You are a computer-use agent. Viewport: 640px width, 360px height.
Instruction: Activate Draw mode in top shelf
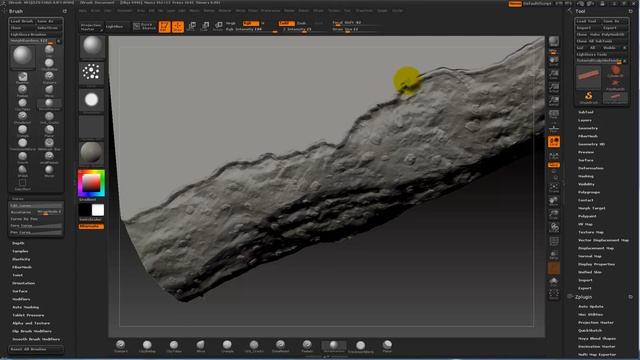[178, 27]
